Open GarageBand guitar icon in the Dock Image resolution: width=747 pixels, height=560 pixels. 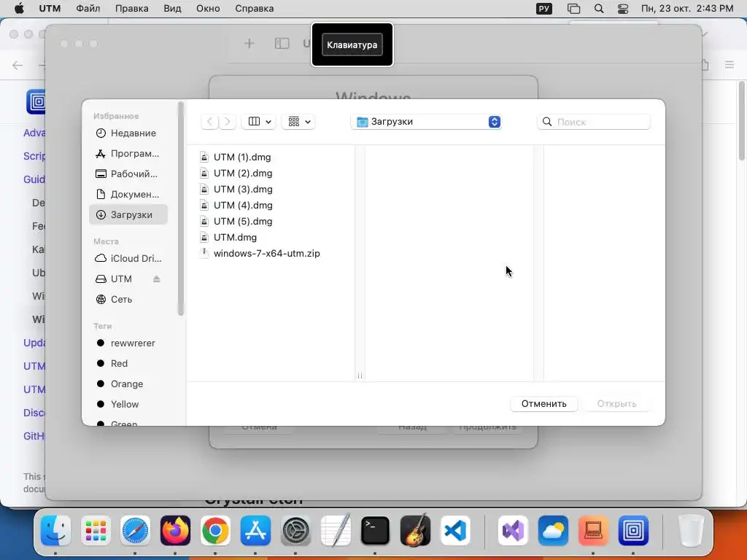tap(415, 531)
